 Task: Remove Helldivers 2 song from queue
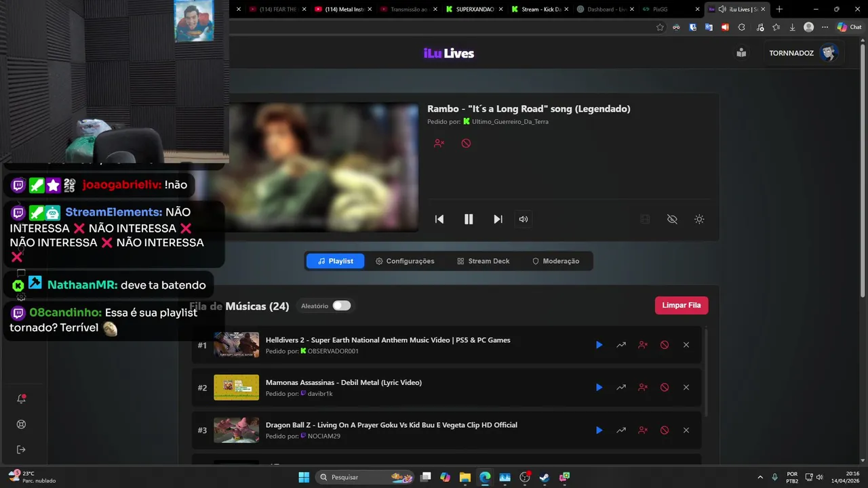click(x=686, y=345)
